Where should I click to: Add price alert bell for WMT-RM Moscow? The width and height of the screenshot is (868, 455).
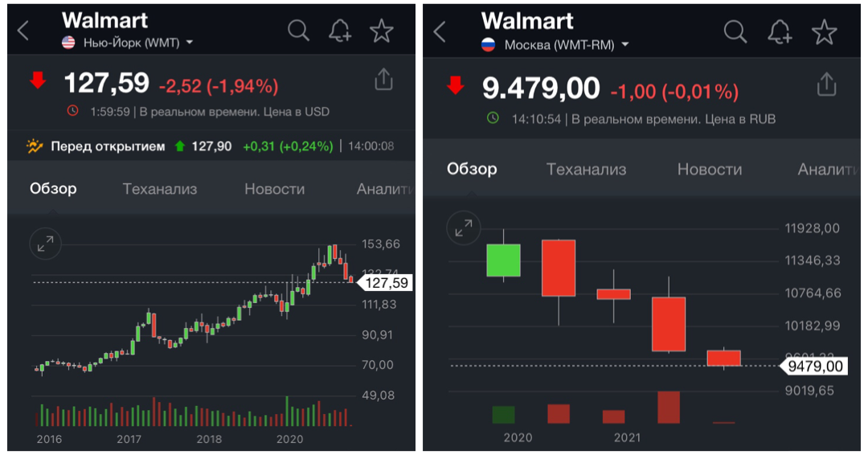click(780, 31)
